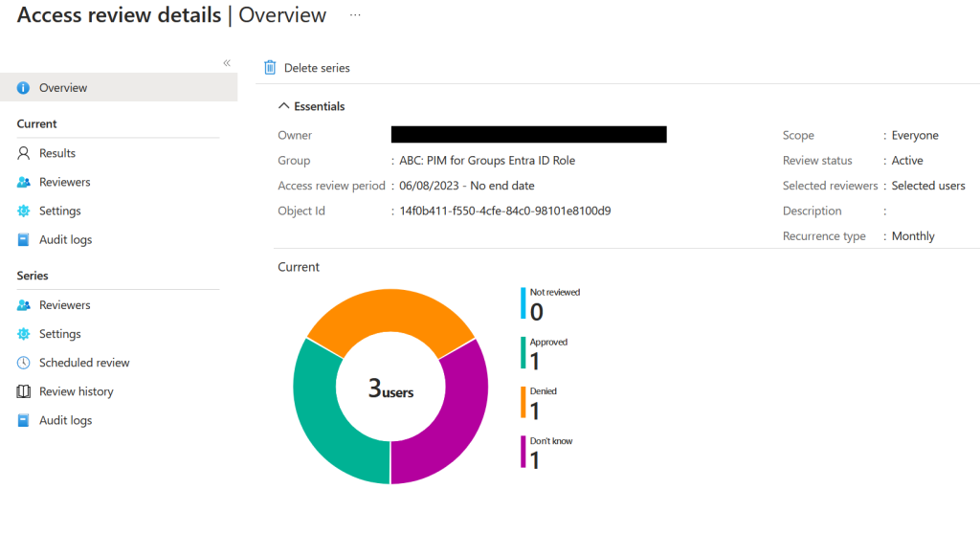Click the Review history icon

(24, 391)
